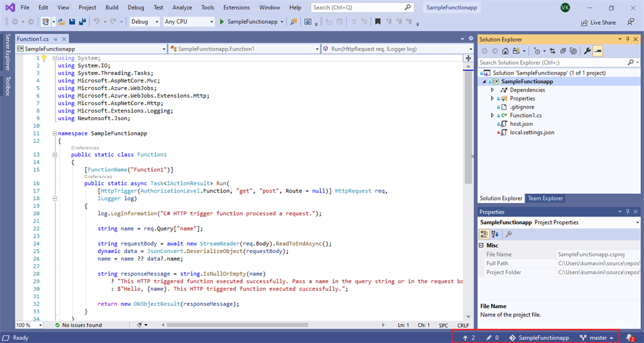Select the .gitignore file
644x343 pixels.
tap(522, 107)
